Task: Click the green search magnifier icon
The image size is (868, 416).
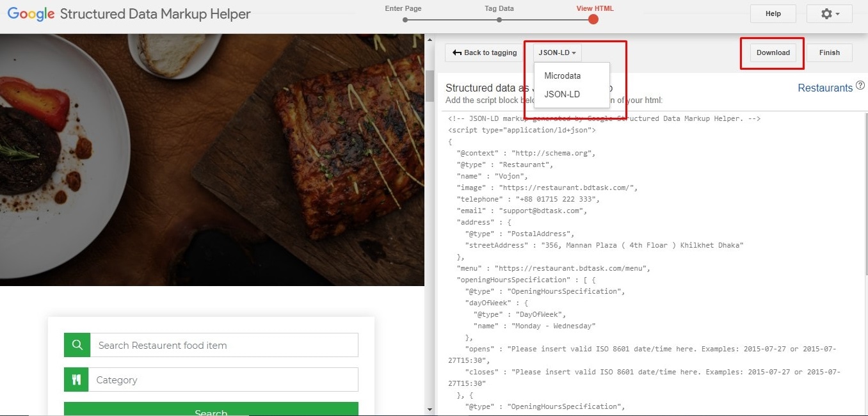Action: 77,345
